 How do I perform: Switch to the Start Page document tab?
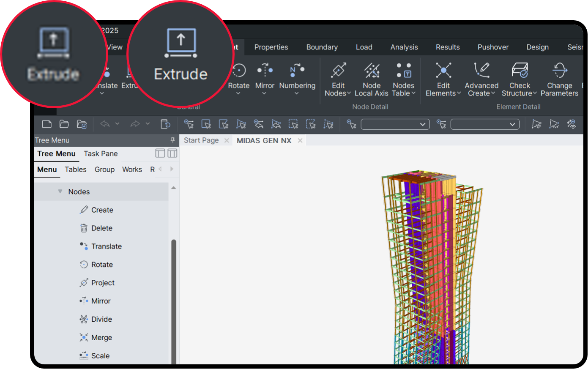[x=201, y=140]
